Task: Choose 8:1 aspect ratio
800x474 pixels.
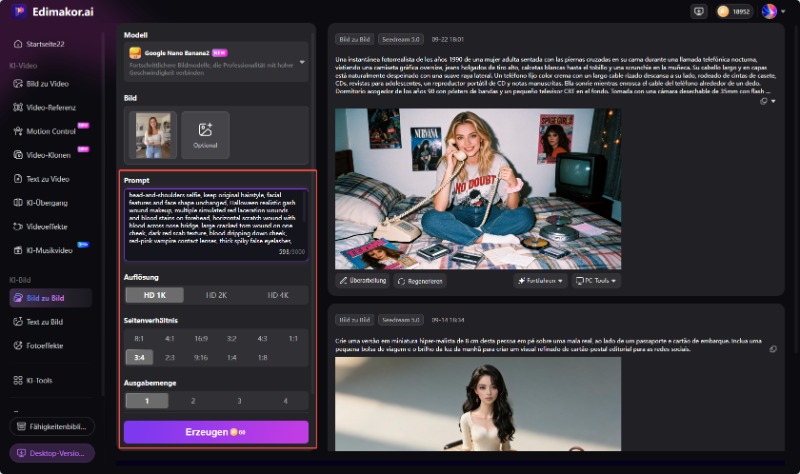Action: pyautogui.click(x=139, y=338)
